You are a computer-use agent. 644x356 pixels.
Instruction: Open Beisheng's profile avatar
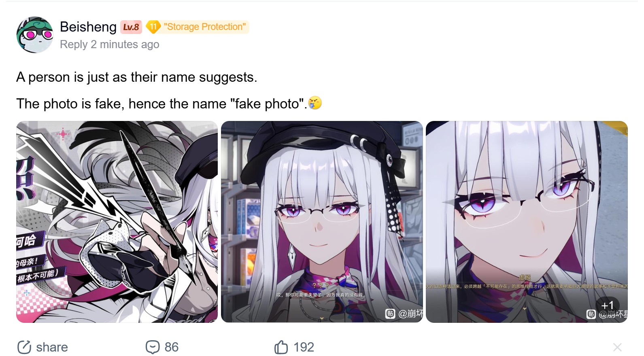coord(35,35)
